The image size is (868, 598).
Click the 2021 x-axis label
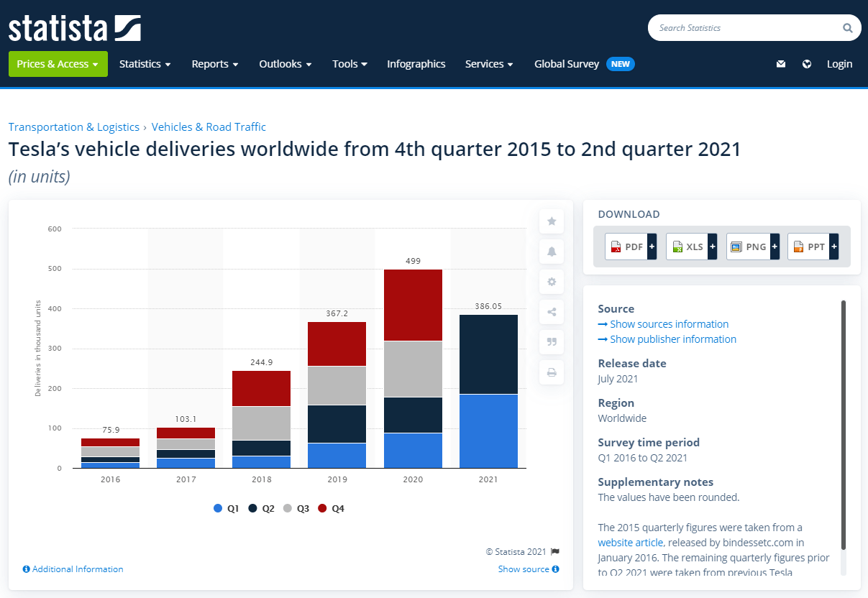pos(488,479)
